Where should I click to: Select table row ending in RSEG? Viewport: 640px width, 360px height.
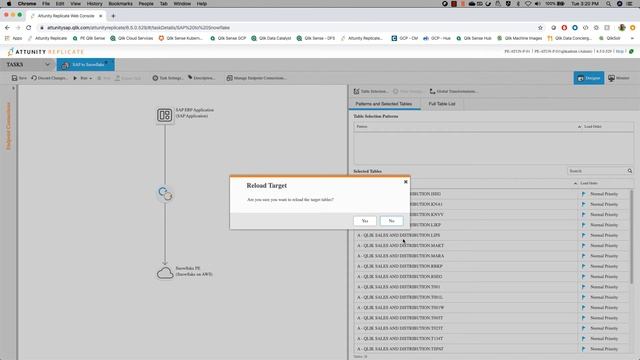pos(491,277)
